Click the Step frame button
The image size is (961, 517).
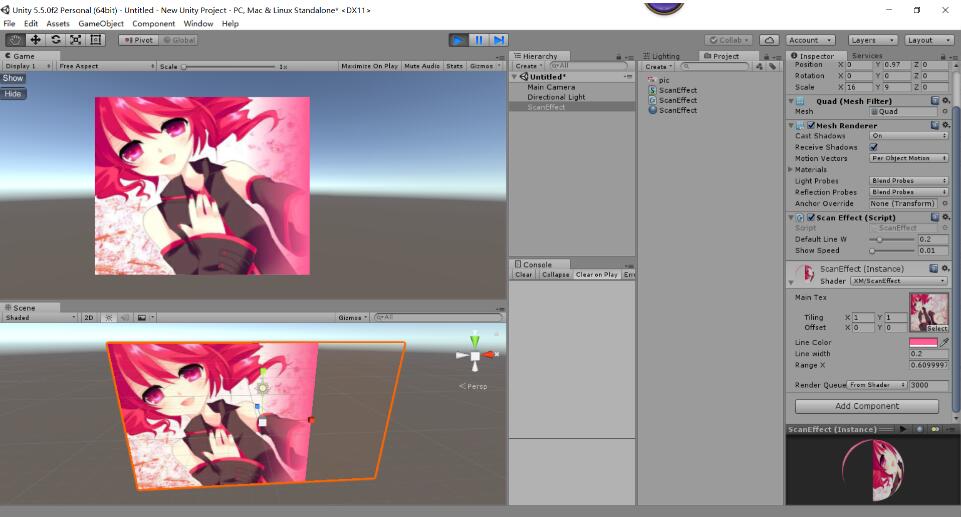499,40
